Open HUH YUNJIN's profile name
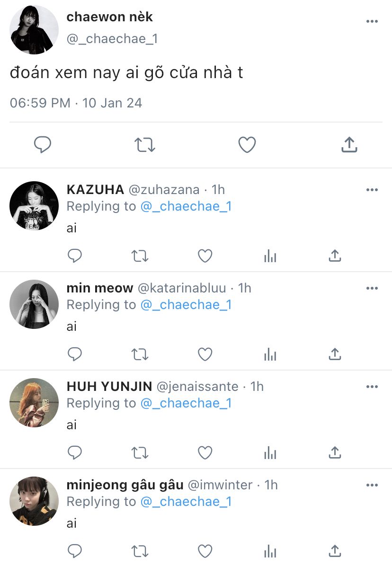The width and height of the screenshot is (392, 566). tap(109, 386)
